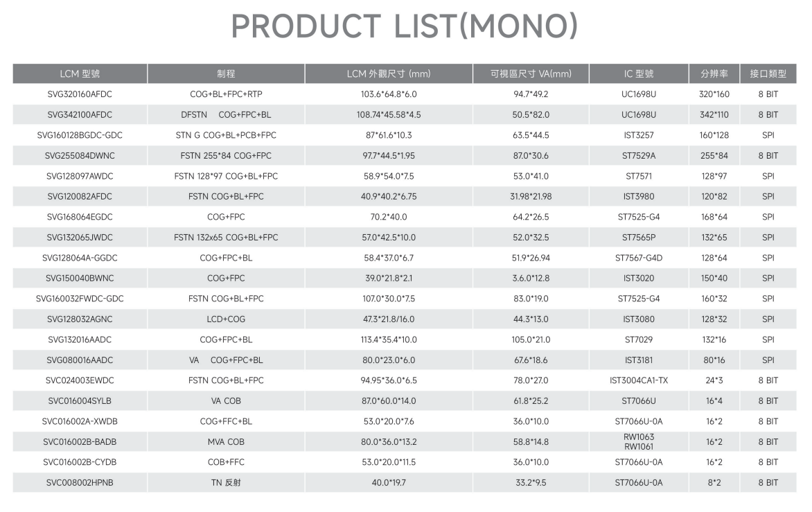Click the ST7567-G4D IC cell
The image size is (812, 512).
pos(639,258)
